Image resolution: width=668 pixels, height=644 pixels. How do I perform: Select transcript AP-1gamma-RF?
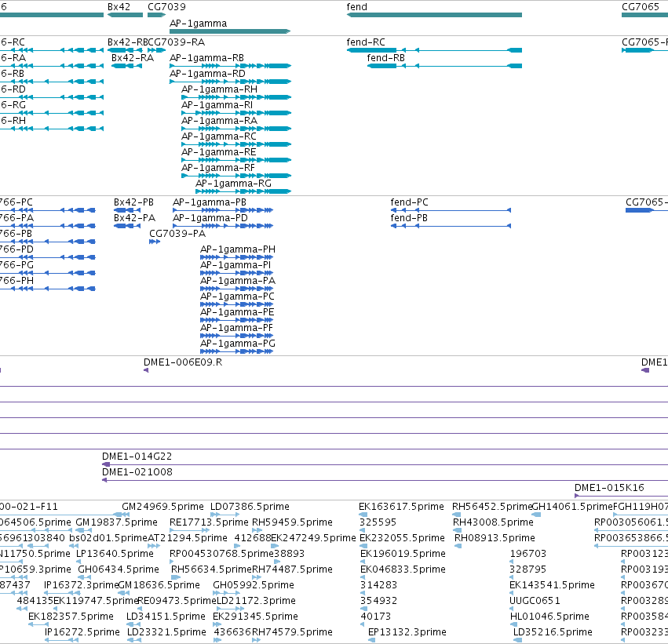tap(218, 168)
